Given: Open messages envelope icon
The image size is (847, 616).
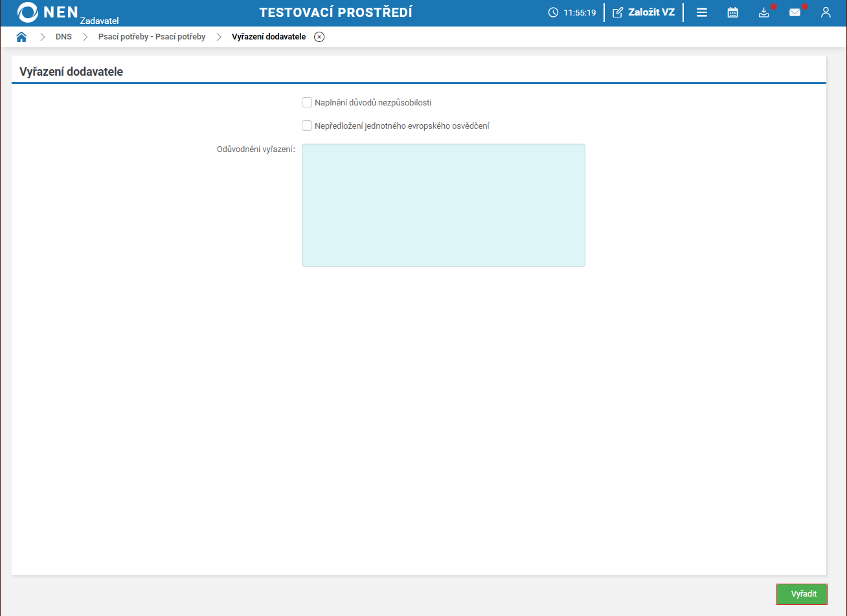Looking at the screenshot, I should (x=795, y=12).
